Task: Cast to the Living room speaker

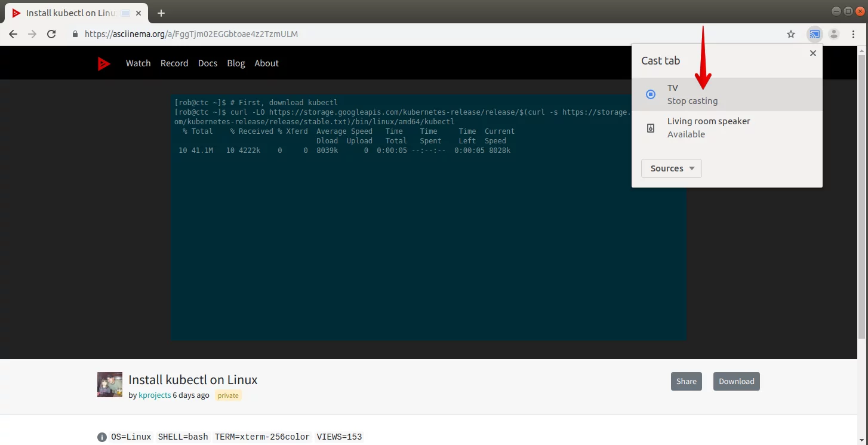Action: coord(727,128)
